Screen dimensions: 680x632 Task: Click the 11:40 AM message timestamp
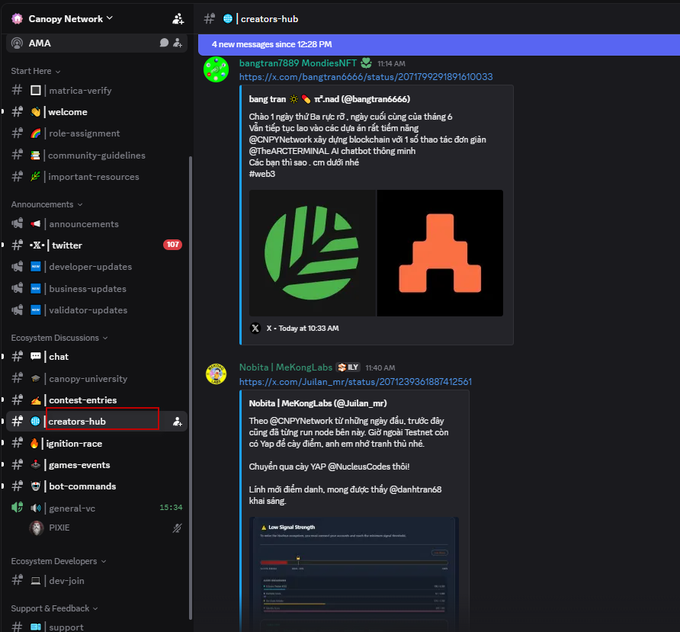tap(380, 368)
